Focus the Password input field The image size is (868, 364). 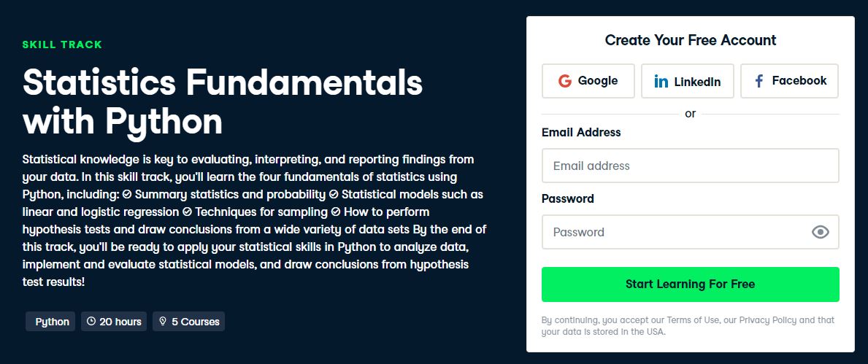point(672,232)
